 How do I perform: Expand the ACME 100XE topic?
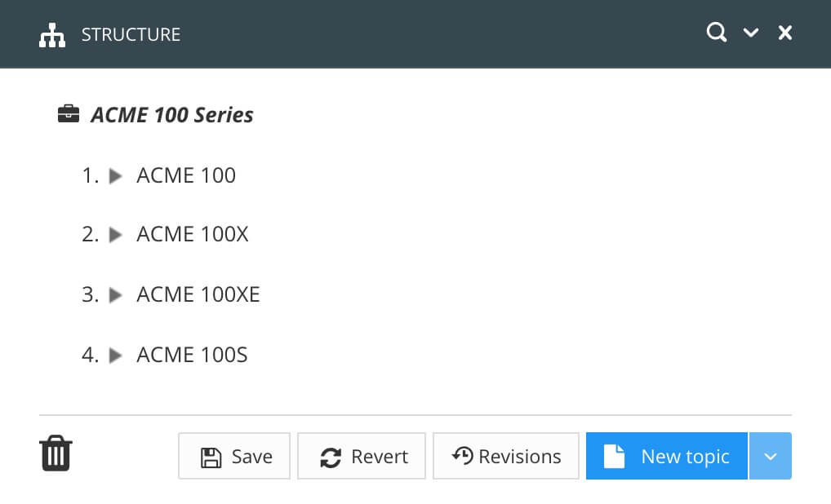[116, 294]
